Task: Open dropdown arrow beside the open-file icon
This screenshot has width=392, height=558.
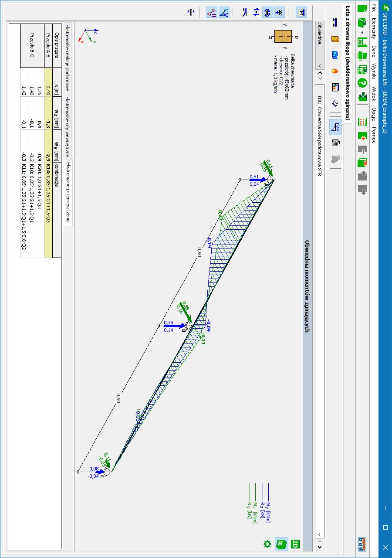Action: click(362, 32)
